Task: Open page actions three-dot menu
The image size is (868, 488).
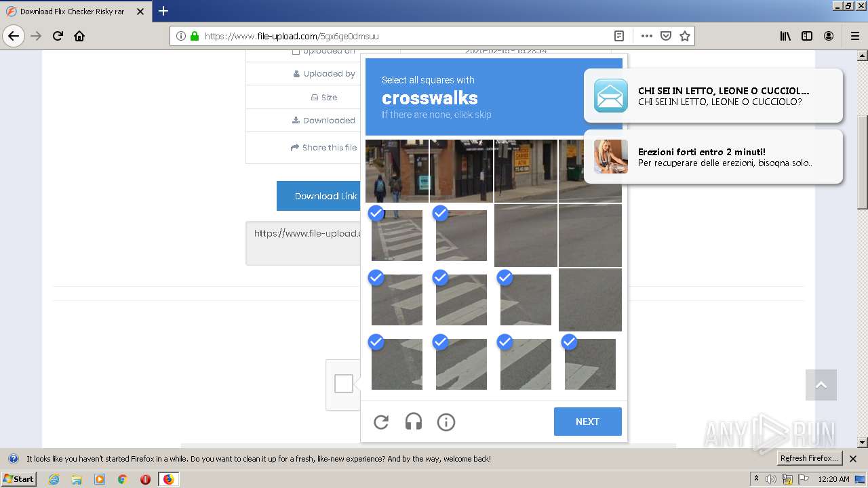Action: [647, 36]
